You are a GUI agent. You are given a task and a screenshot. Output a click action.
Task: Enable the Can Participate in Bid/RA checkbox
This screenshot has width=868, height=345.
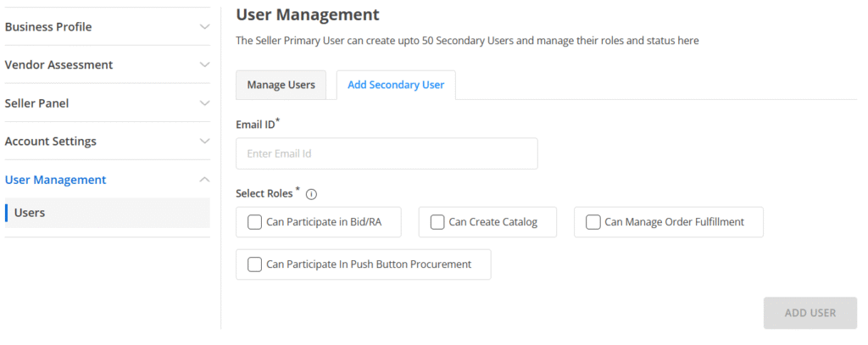254,222
